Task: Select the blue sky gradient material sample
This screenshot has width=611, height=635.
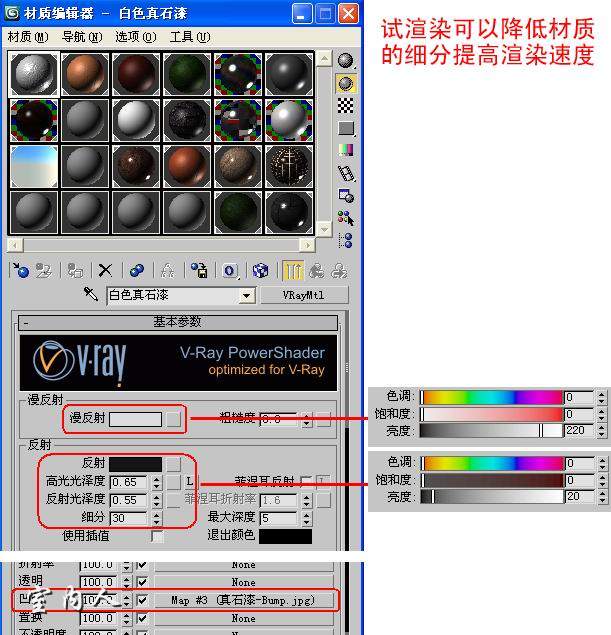Action: [x=34, y=166]
